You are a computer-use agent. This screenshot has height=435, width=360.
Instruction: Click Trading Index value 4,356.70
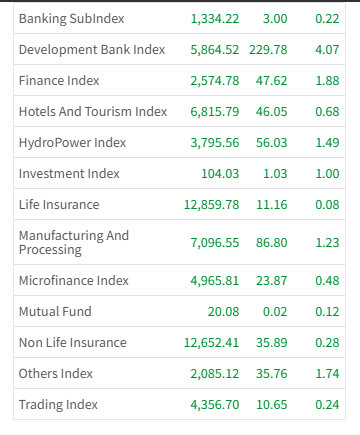click(215, 405)
